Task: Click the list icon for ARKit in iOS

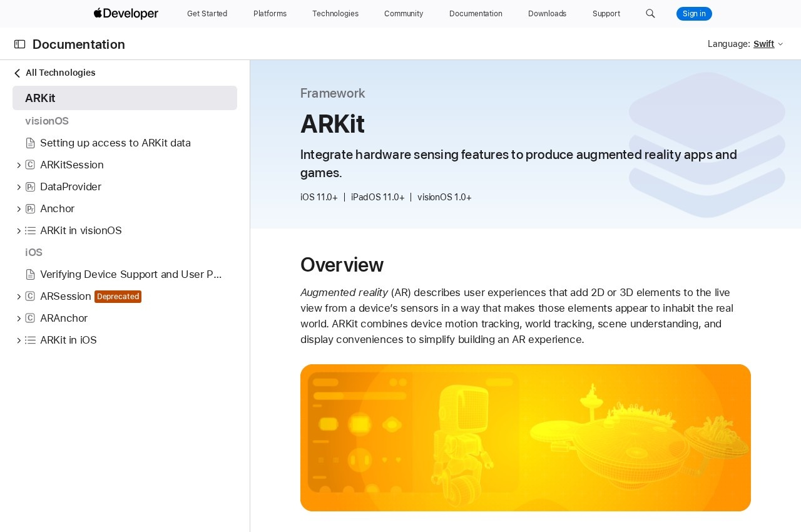Action: pos(30,340)
